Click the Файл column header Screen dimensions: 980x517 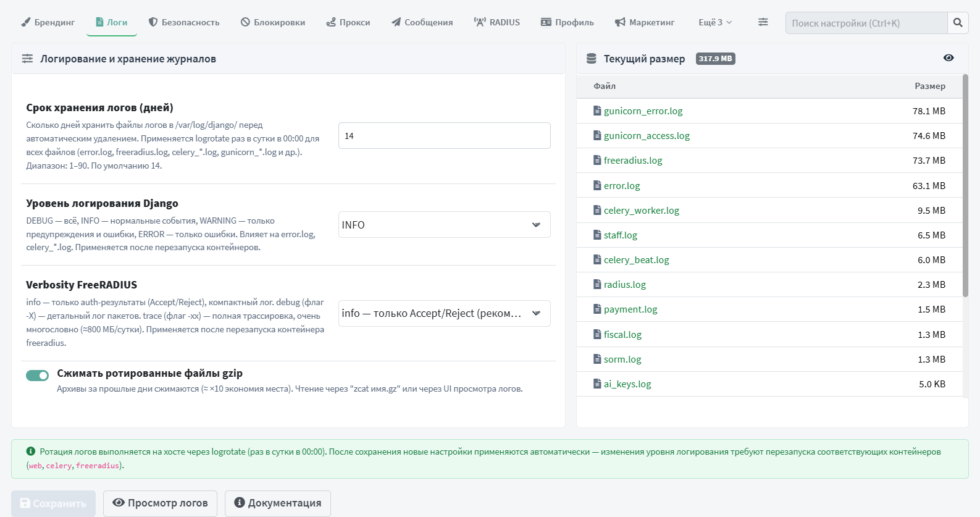605,86
